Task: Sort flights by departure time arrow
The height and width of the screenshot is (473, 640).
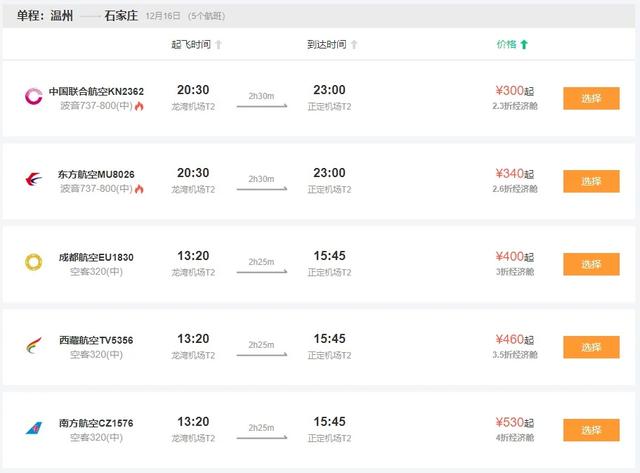Action: pos(219,45)
